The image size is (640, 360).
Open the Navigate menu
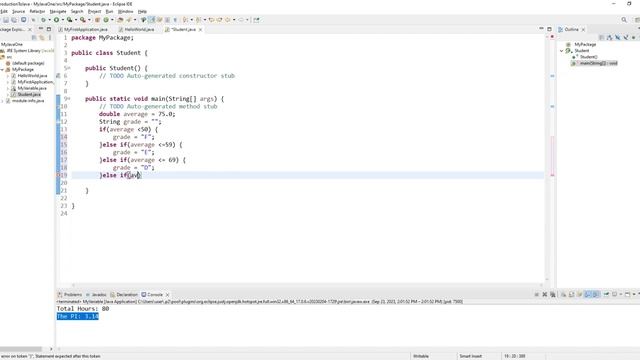(58, 11)
